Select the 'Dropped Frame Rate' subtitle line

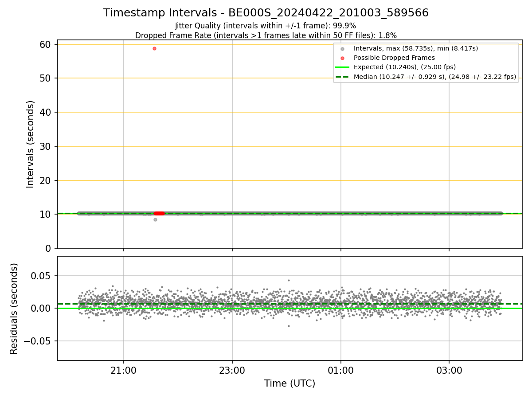266,35
